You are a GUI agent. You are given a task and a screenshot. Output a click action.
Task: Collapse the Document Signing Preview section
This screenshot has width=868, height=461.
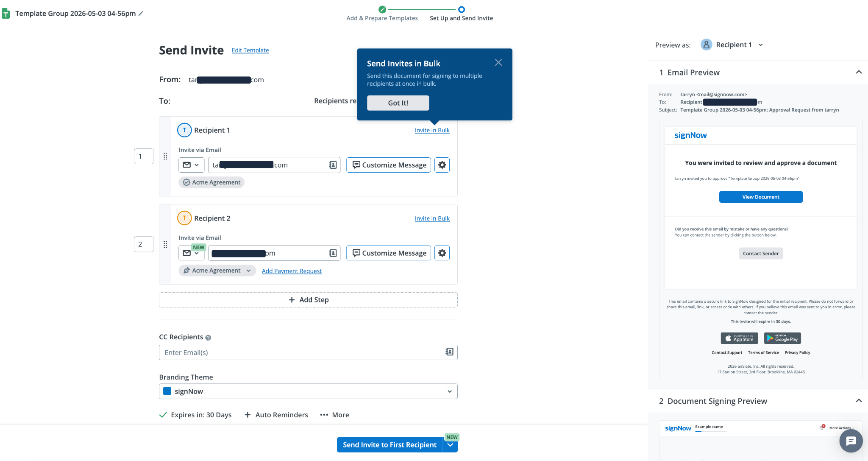click(x=859, y=401)
